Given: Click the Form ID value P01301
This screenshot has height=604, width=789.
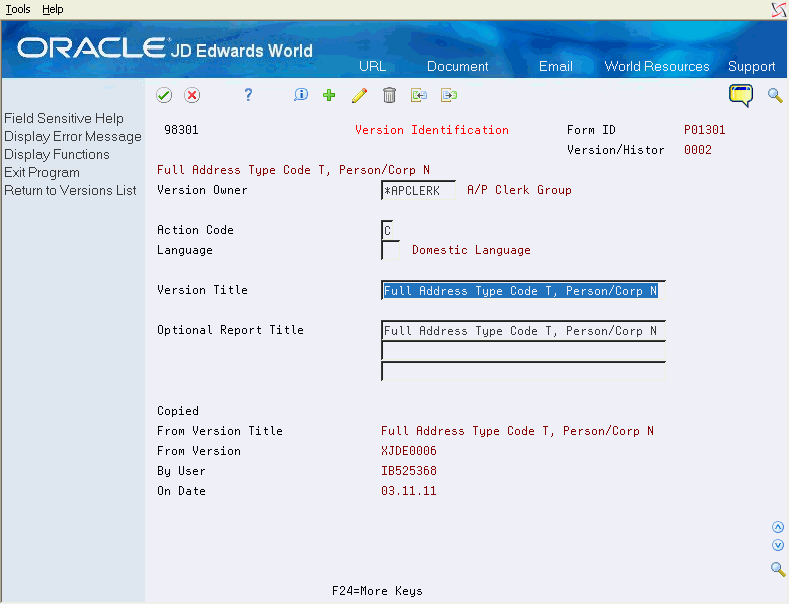Looking at the screenshot, I should pos(704,130).
